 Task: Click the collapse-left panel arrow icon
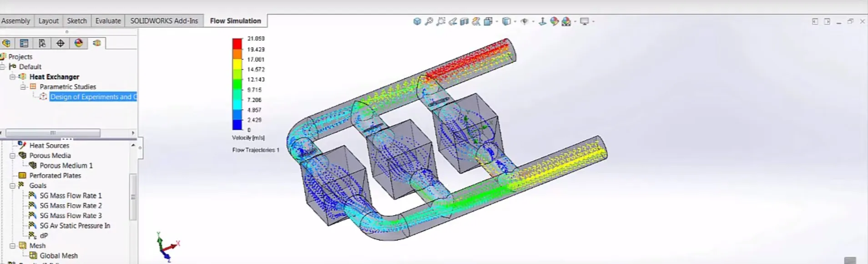click(815, 21)
